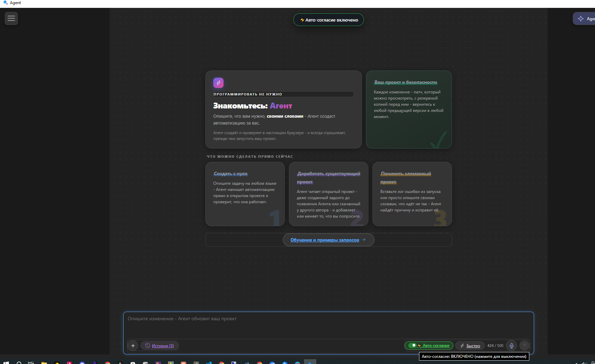Open the Обучение и примеры запросов link

(x=325, y=240)
